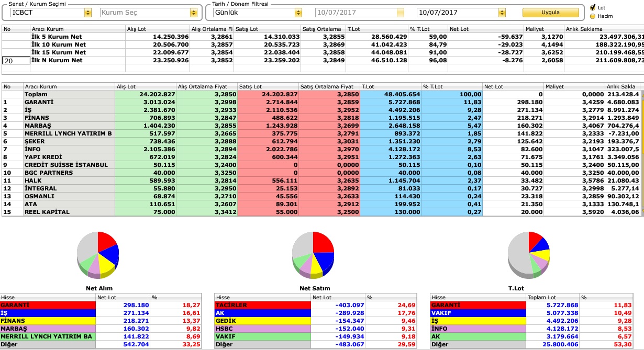Click the Net Alım pie chart
This screenshot has width=644, height=350.
(98, 255)
